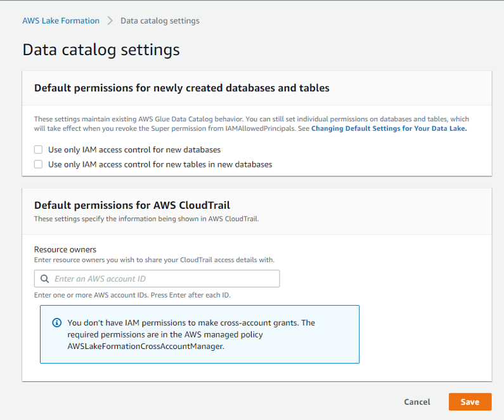
Task: Click the newly created databases and tables heading
Action: (182, 88)
